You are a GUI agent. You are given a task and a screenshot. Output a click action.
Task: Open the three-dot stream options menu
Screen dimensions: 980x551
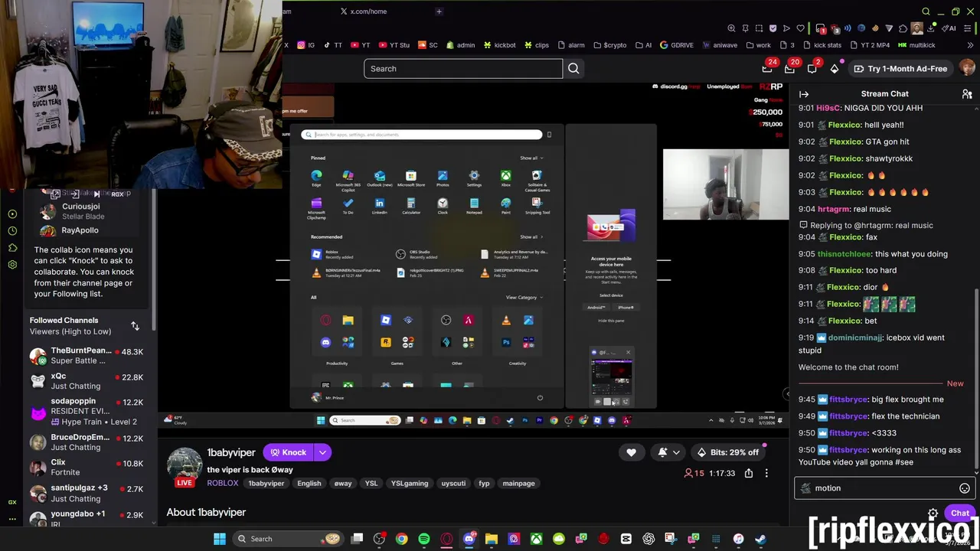pos(766,474)
